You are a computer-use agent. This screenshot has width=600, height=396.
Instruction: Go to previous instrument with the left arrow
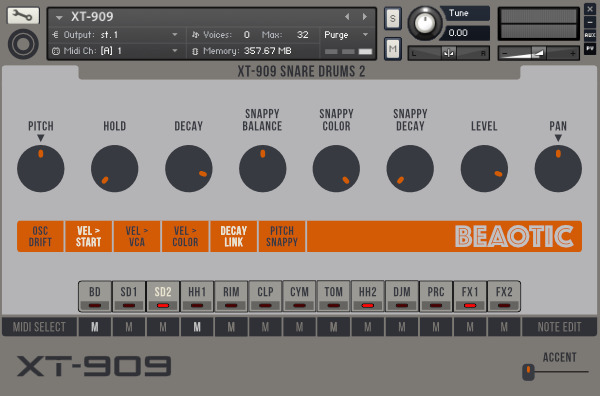coord(347,16)
